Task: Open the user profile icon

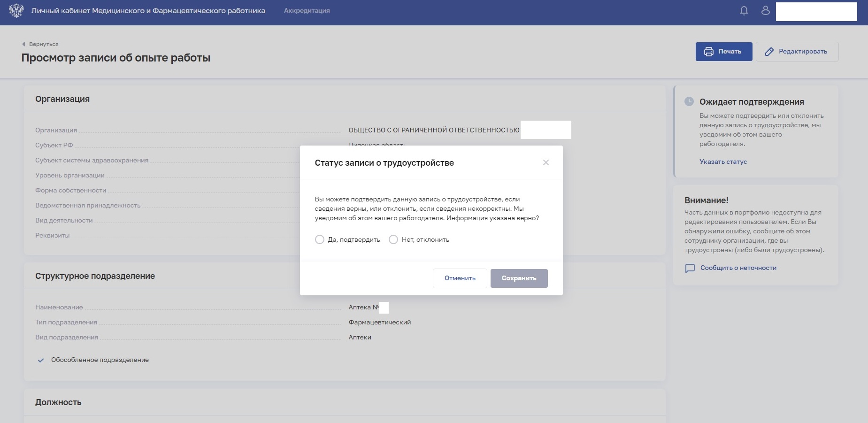Action: pyautogui.click(x=765, y=10)
